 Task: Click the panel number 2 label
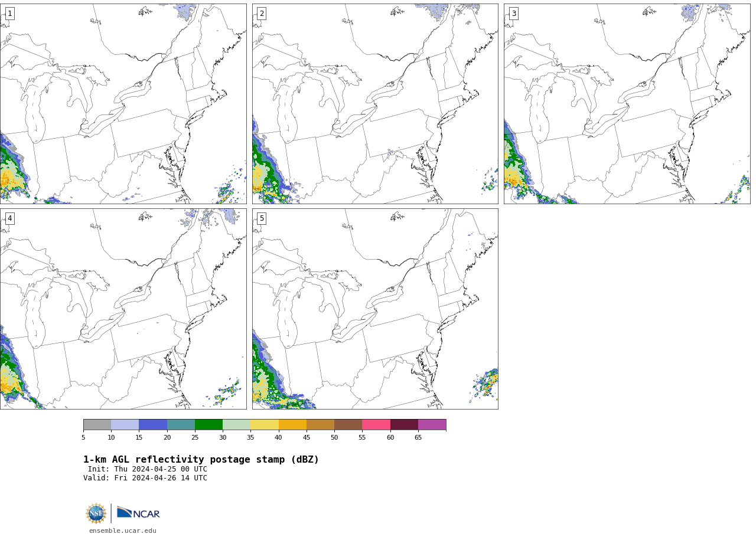[x=262, y=14]
